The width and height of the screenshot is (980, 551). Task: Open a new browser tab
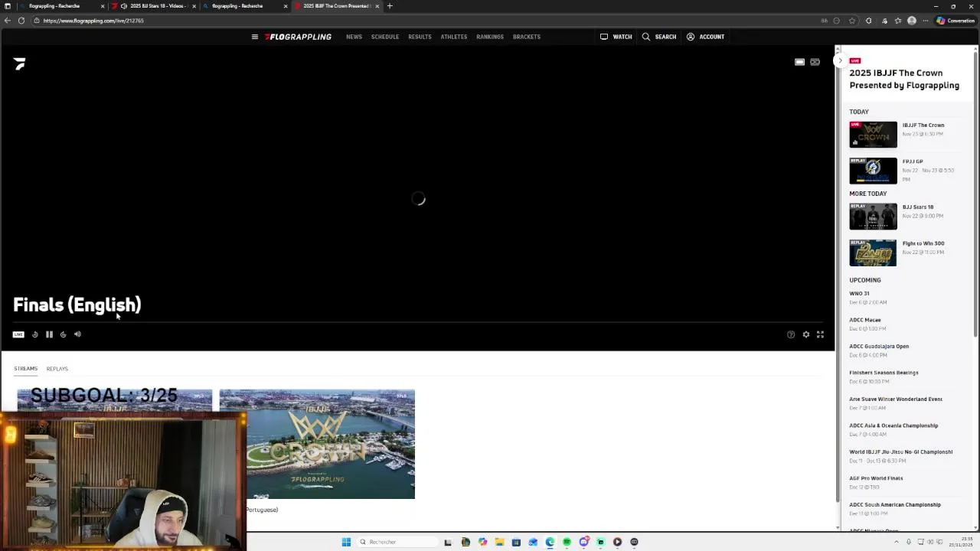390,6
